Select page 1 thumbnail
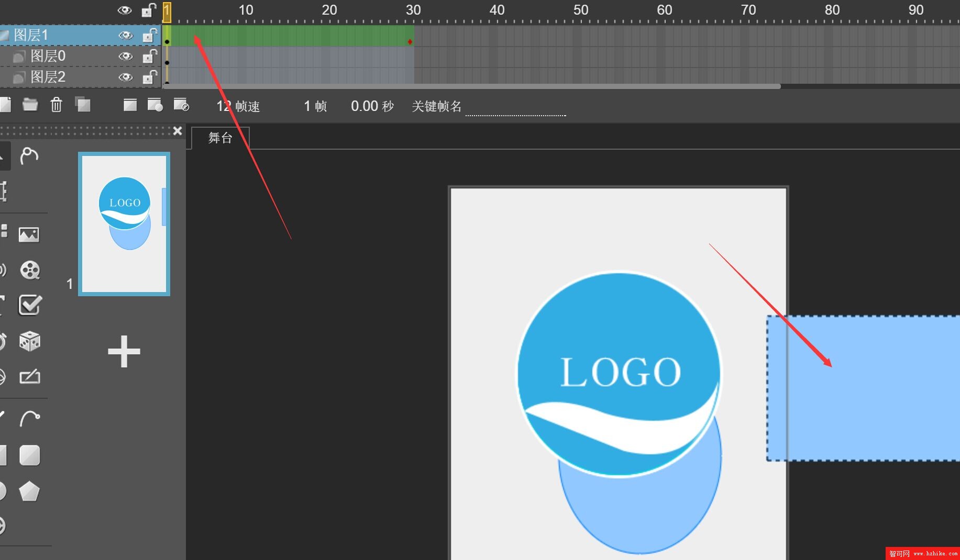 pos(124,223)
